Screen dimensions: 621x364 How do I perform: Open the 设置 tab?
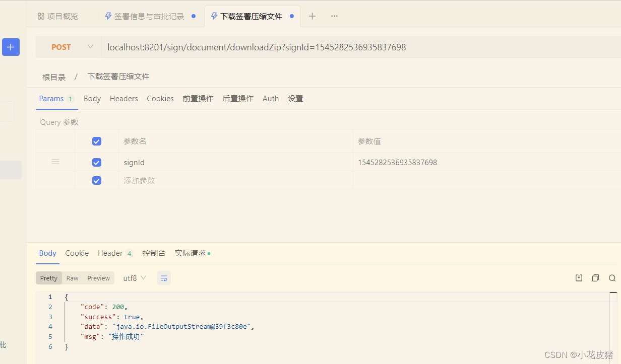(x=295, y=99)
